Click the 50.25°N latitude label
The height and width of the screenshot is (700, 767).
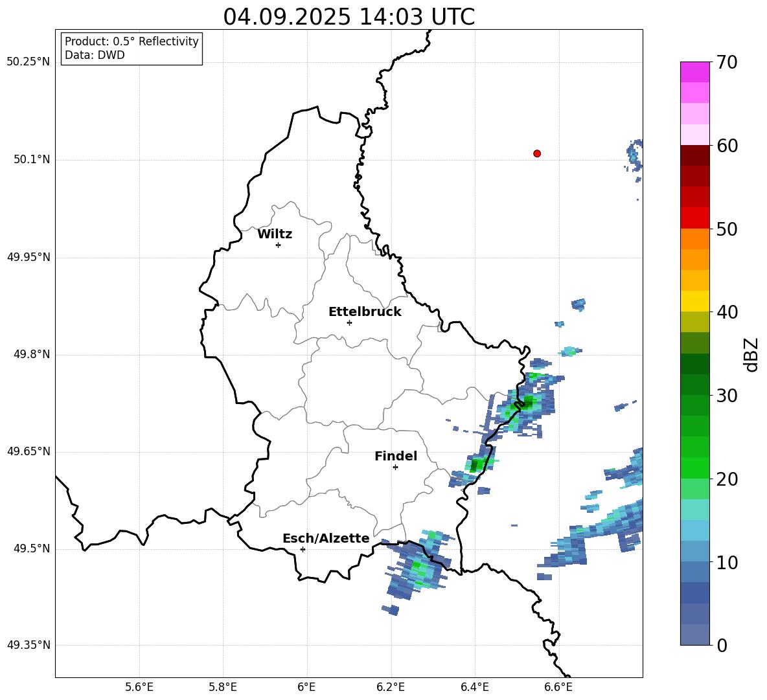click(28, 62)
